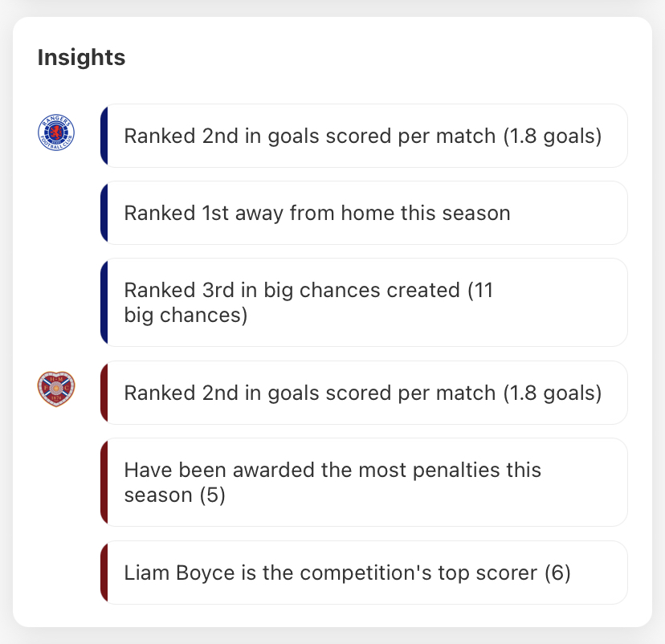Screen dimensions: 665x644
Task: Click maroon accent bar on Hearts goals card
Action: coord(104,393)
